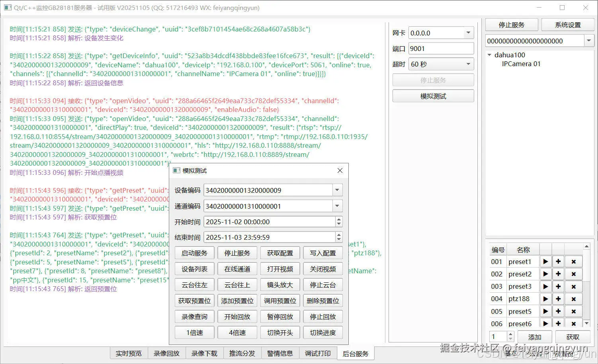The height and width of the screenshot is (364, 598).
Task: Click the 停止云台 button
Action: pos(323,285)
